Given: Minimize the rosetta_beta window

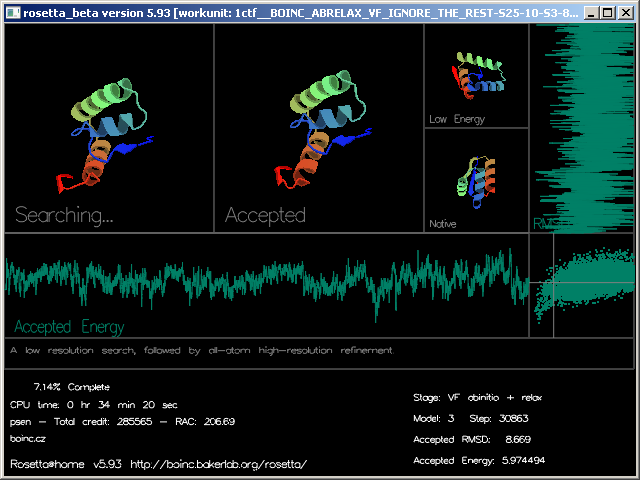Looking at the screenshot, I should click(591, 13).
